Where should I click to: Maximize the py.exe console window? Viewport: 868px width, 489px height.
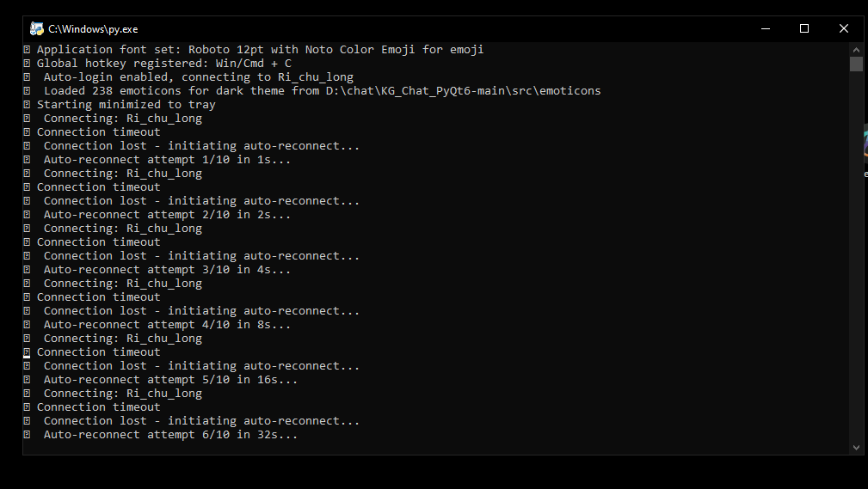tap(804, 28)
